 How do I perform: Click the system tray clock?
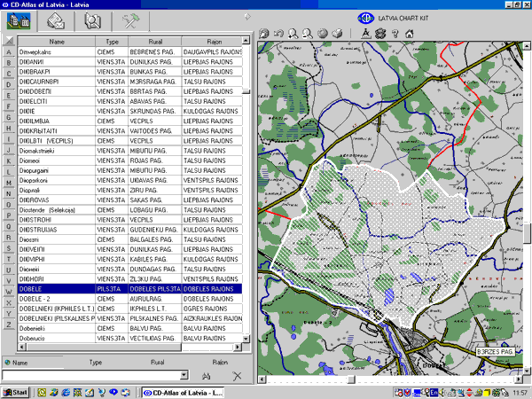click(x=520, y=393)
